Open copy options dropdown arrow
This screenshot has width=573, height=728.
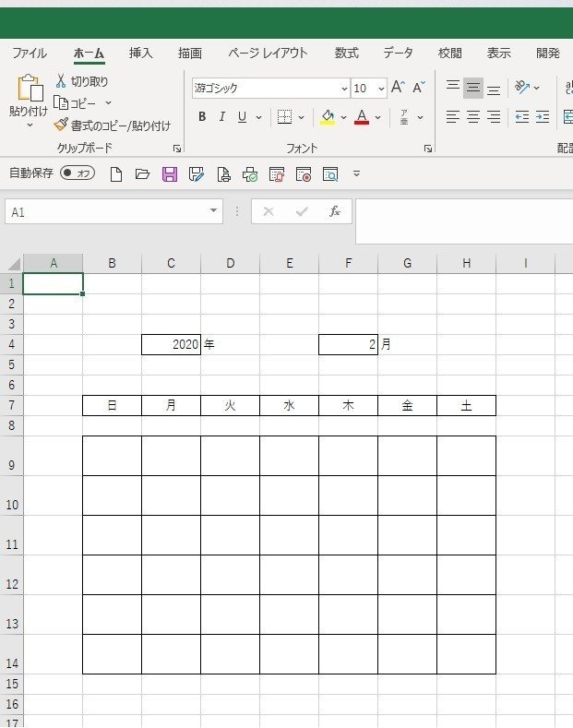coord(108,102)
